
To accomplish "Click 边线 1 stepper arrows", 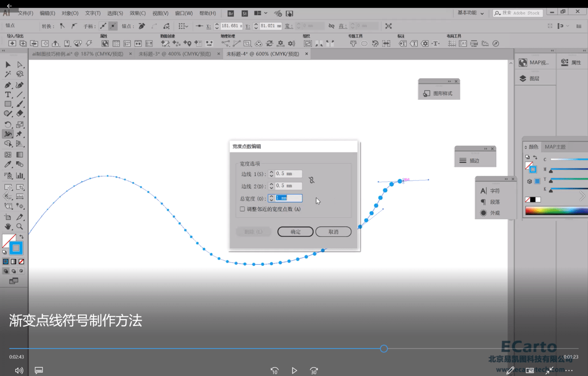I will 271,174.
